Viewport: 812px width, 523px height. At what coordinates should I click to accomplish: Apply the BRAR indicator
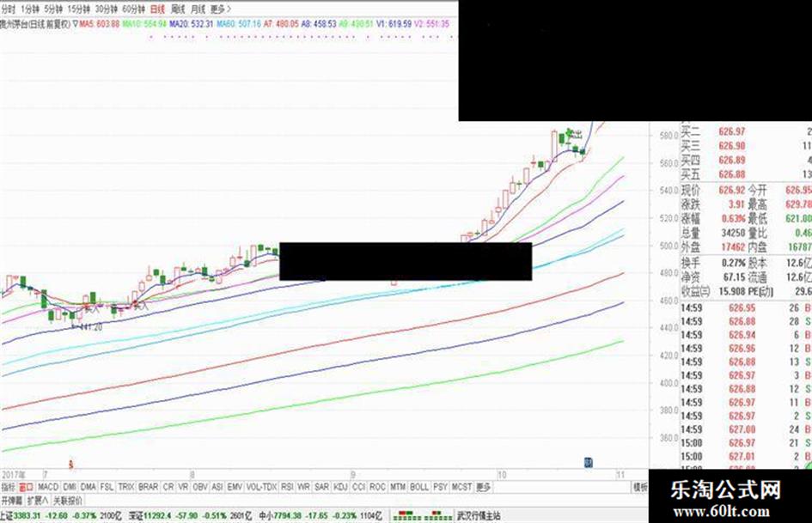[x=148, y=487]
